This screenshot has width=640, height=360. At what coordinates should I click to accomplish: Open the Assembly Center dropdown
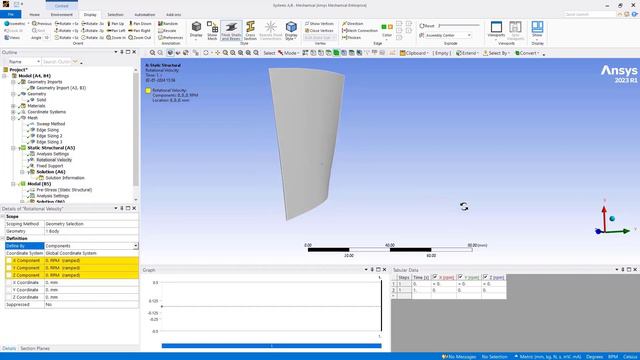point(469,36)
